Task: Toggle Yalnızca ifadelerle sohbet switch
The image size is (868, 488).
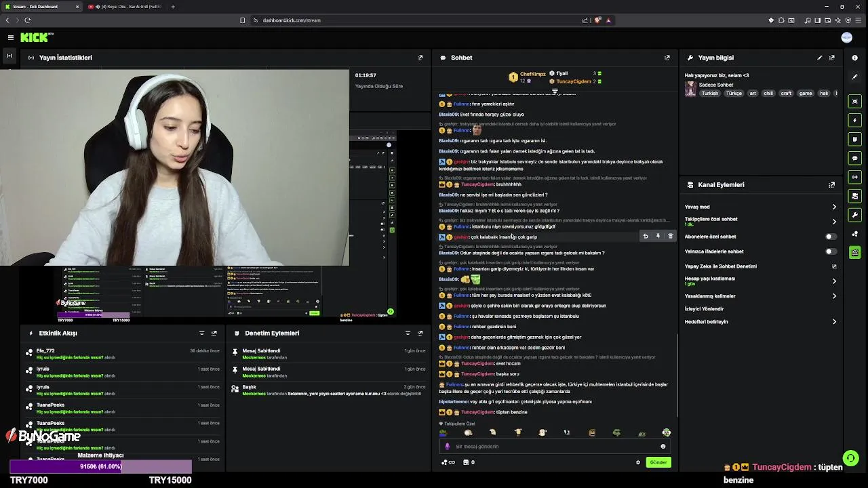Action: tap(831, 251)
